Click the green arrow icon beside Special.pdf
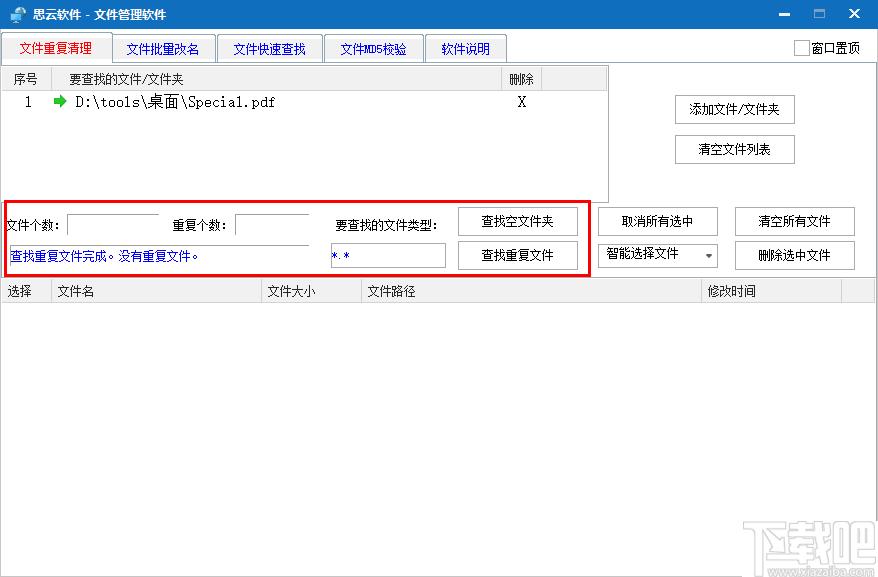This screenshot has width=878, height=577. pyautogui.click(x=59, y=102)
